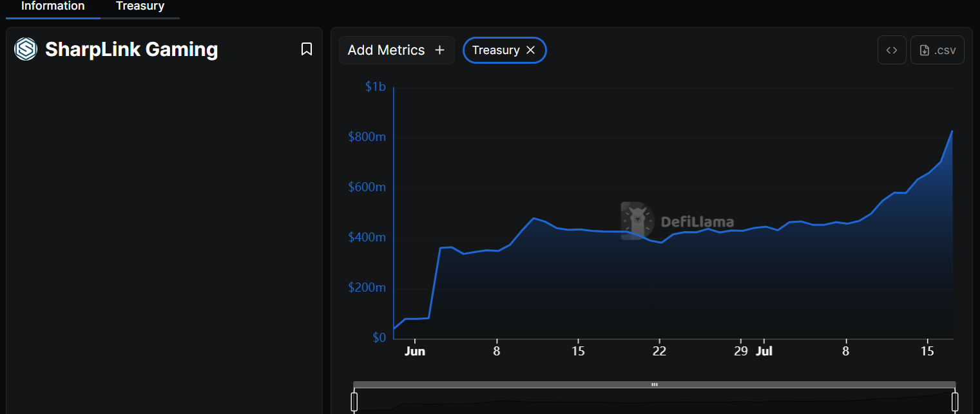Viewport: 980px width, 414px height.
Task: Click the $400m axis label
Action: point(367,238)
